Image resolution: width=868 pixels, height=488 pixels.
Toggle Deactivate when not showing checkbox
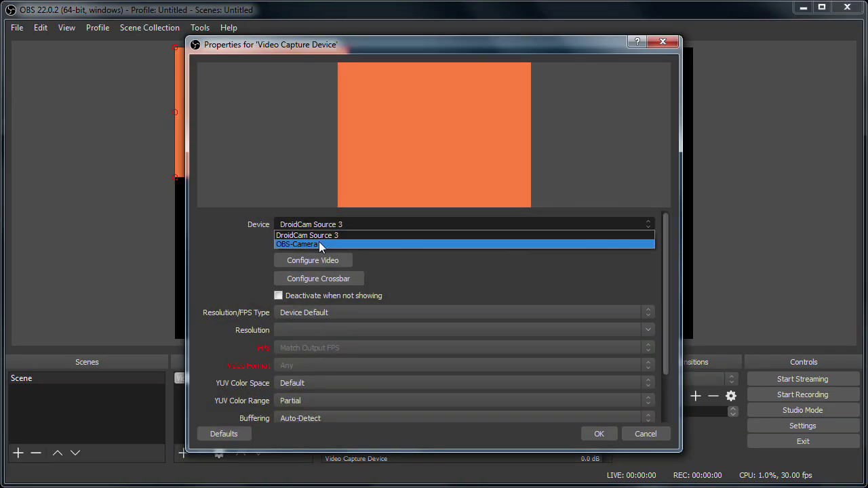point(278,296)
